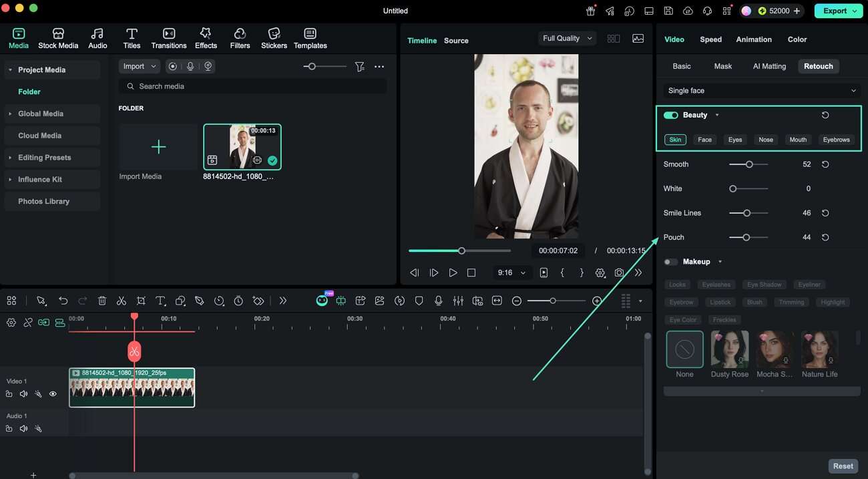This screenshot has height=479, width=868.
Task: Click the AI assistant robot icon in timeline
Action: tap(322, 301)
